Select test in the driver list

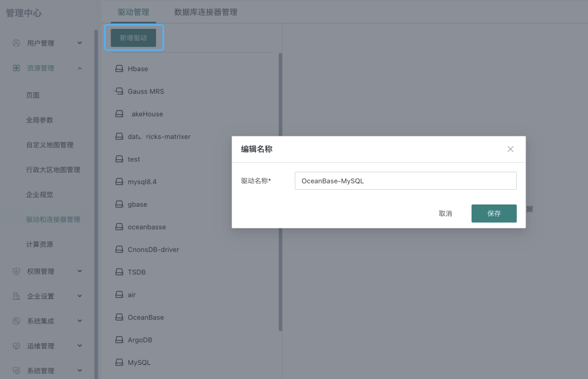tap(134, 159)
